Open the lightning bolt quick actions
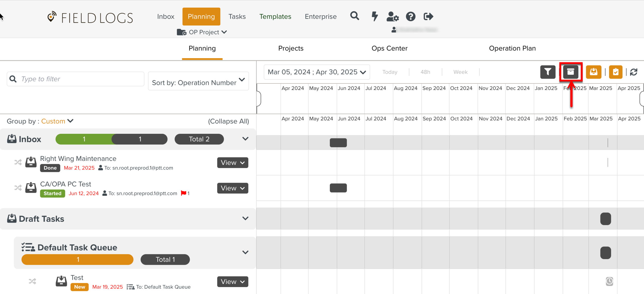This screenshot has width=644, height=294. click(375, 16)
